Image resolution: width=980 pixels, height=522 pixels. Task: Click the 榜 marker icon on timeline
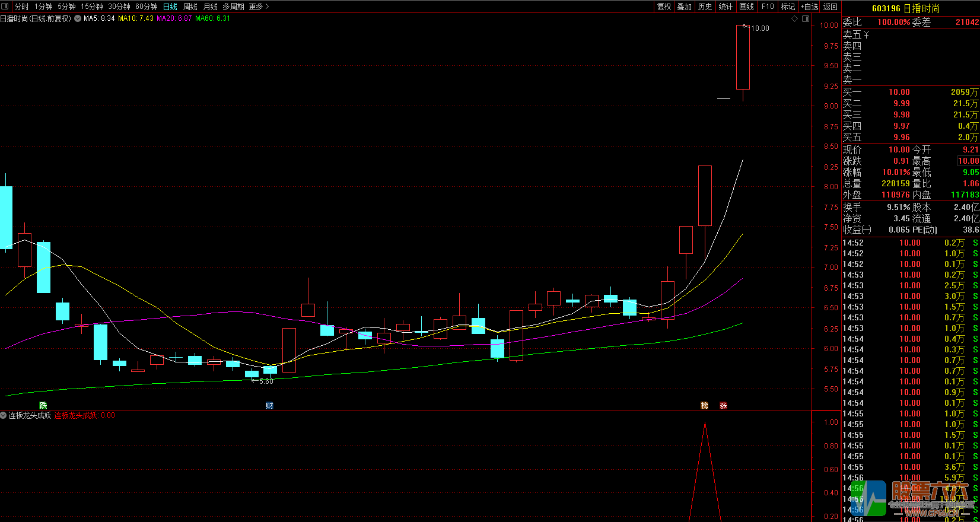click(x=705, y=405)
